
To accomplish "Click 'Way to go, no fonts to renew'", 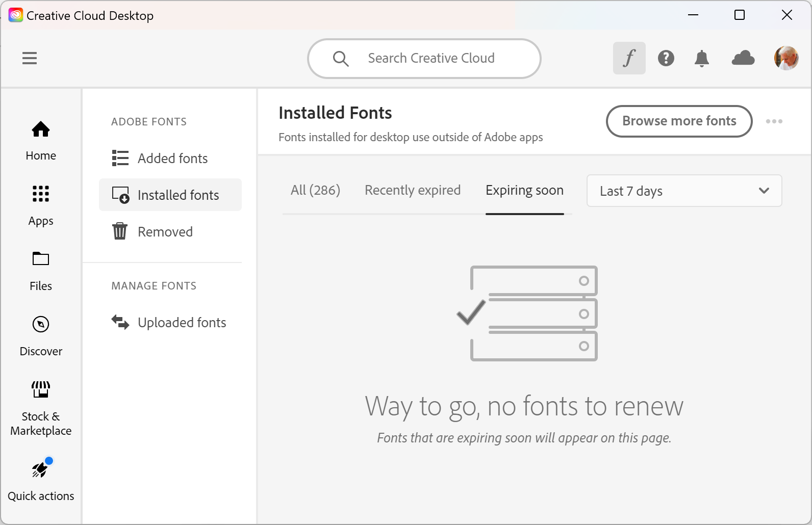I will 524,406.
